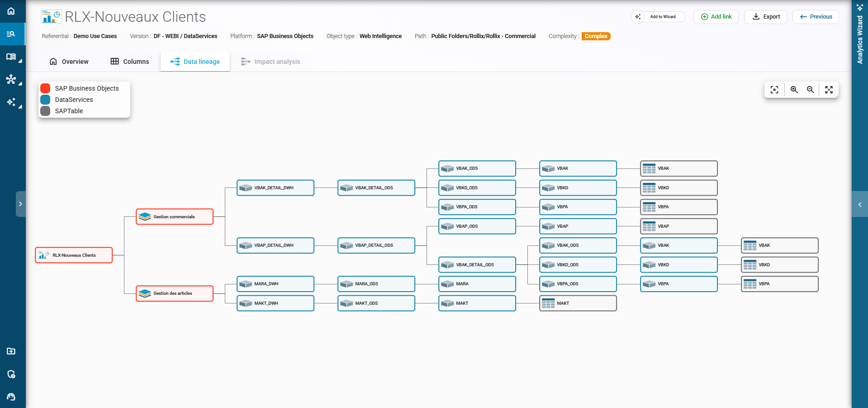Click the folder import icon in sidebar
This screenshot has width=868, height=408.
point(11,351)
